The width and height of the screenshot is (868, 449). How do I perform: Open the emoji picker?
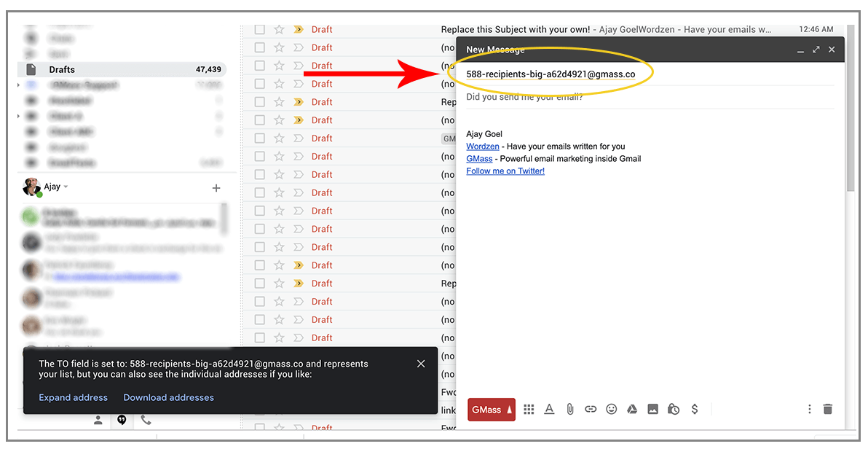coord(611,409)
